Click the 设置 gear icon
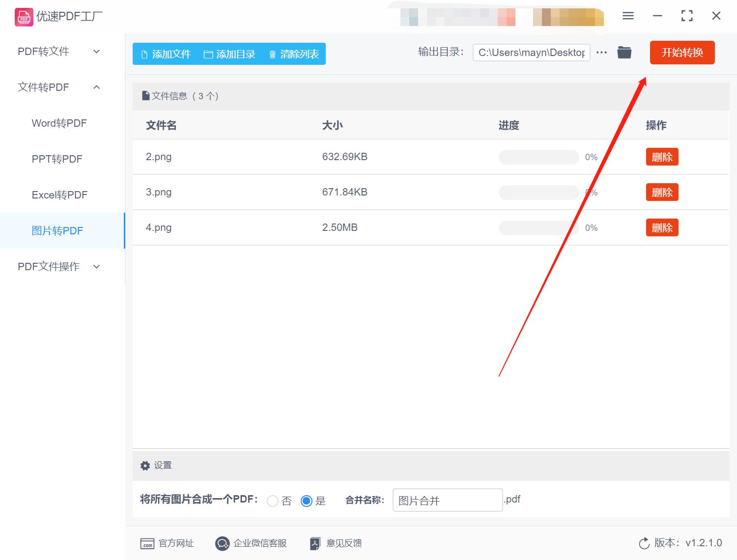Image resolution: width=737 pixels, height=560 pixels. [x=145, y=465]
